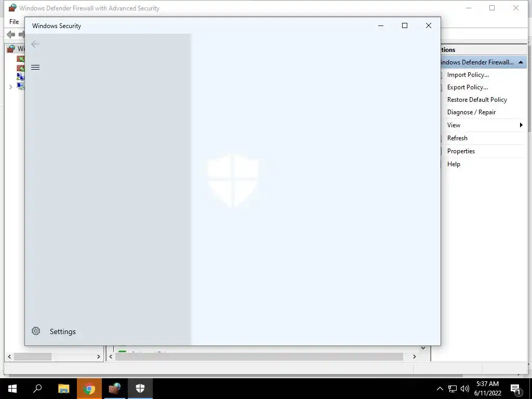Switch to Firewall app on the taskbar
This screenshot has height=399, width=532.
115,388
